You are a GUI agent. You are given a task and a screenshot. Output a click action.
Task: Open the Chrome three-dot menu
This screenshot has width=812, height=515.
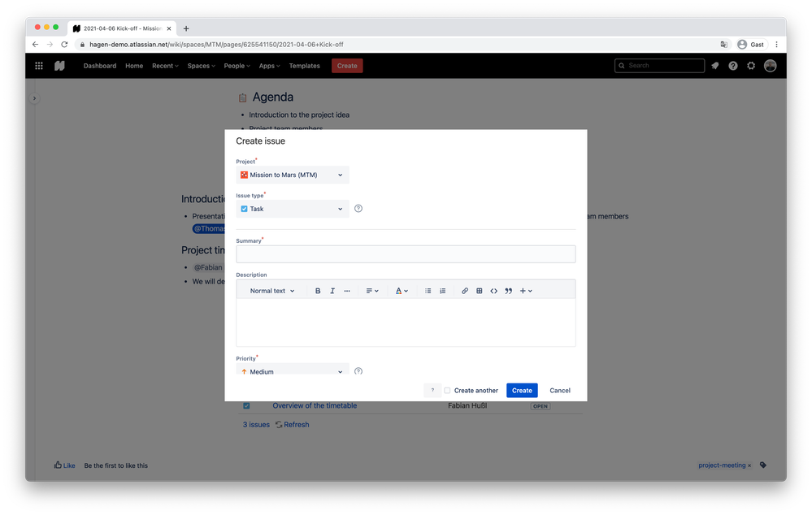[x=777, y=45]
